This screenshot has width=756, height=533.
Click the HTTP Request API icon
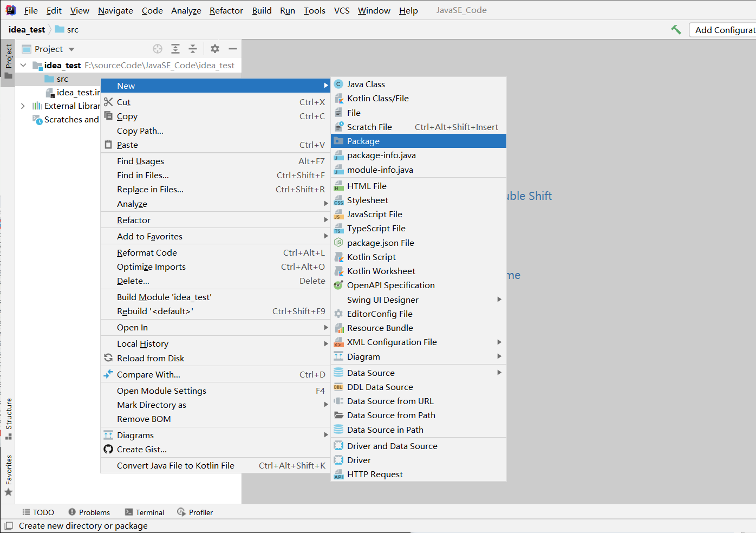click(x=339, y=474)
